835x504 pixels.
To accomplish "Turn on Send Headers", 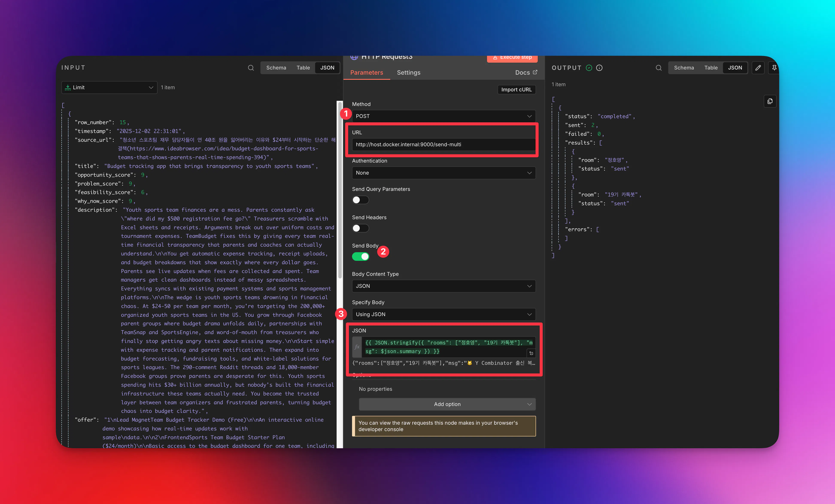I will coord(360,228).
